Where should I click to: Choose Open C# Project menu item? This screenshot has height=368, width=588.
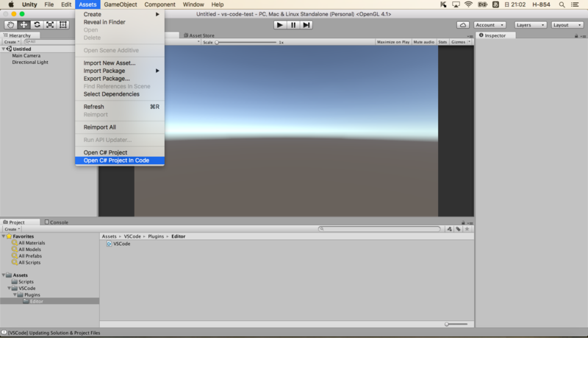[120, 152]
